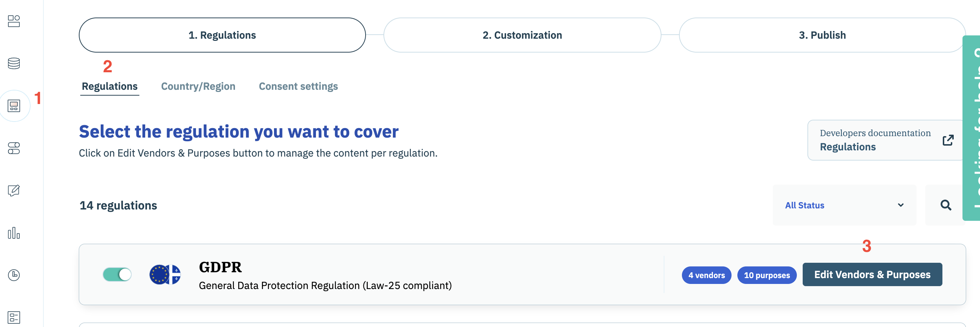Click the 10 purposes badge
Viewport: 980px width, 327px height.
767,275
